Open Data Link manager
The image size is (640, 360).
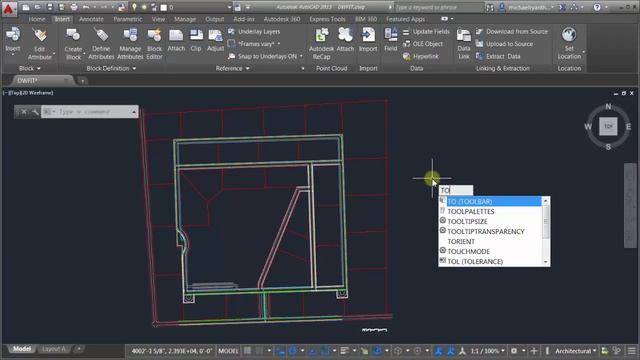pyautogui.click(x=464, y=44)
